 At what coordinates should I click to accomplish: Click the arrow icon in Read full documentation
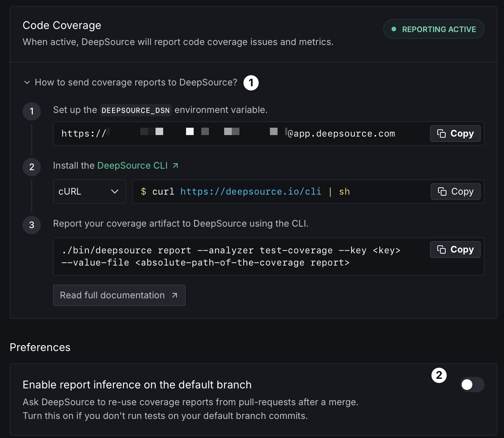coord(175,295)
